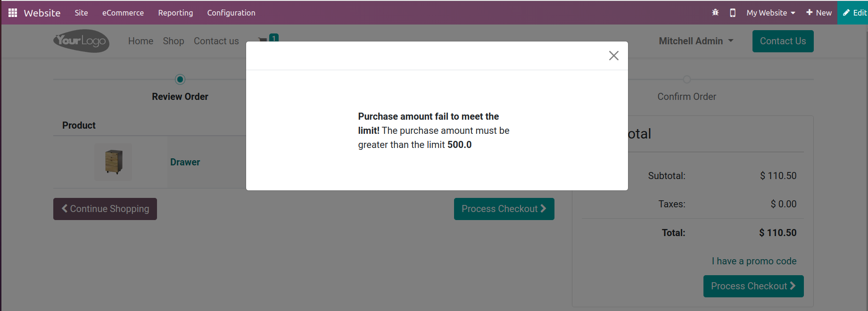Open the Drawer product link
868x311 pixels.
[x=185, y=162]
